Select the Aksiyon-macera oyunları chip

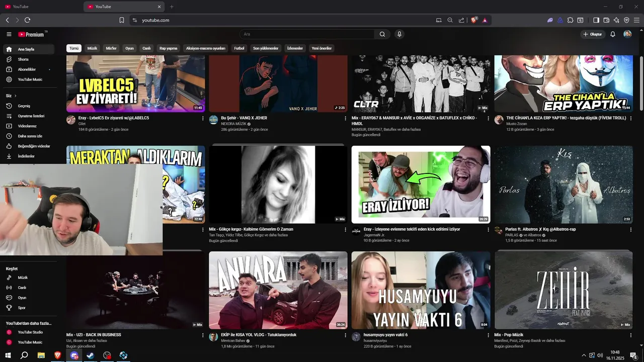point(206,48)
